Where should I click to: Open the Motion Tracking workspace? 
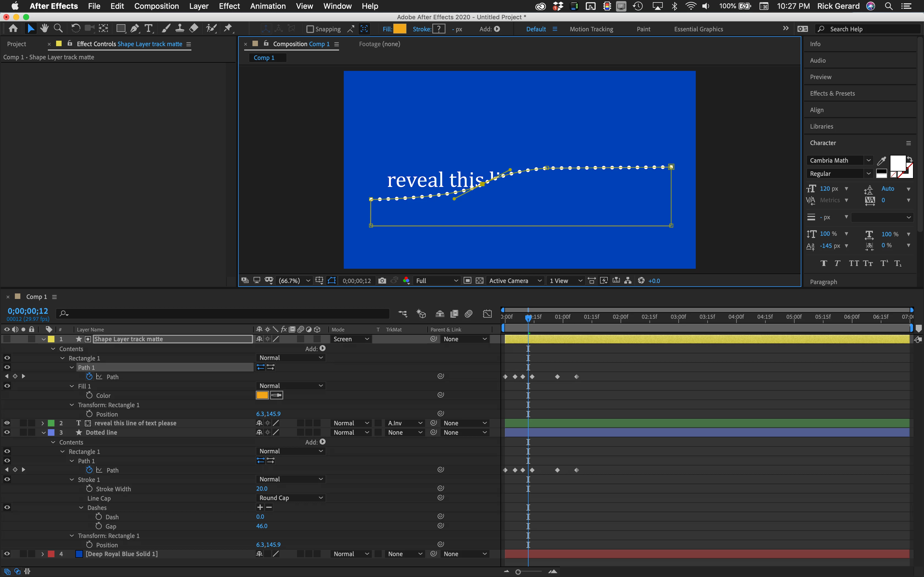591,29
